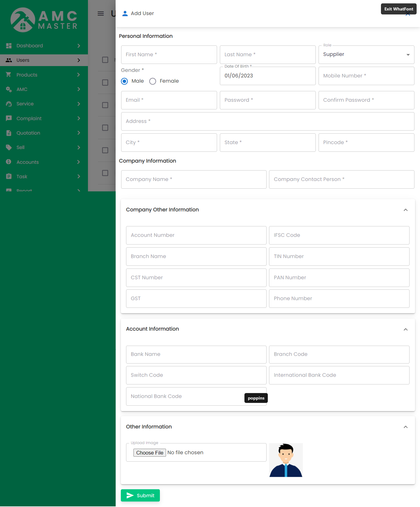Open the Role dropdown showing Supplier
Viewport: 420px width, 507px height.
[x=366, y=55]
